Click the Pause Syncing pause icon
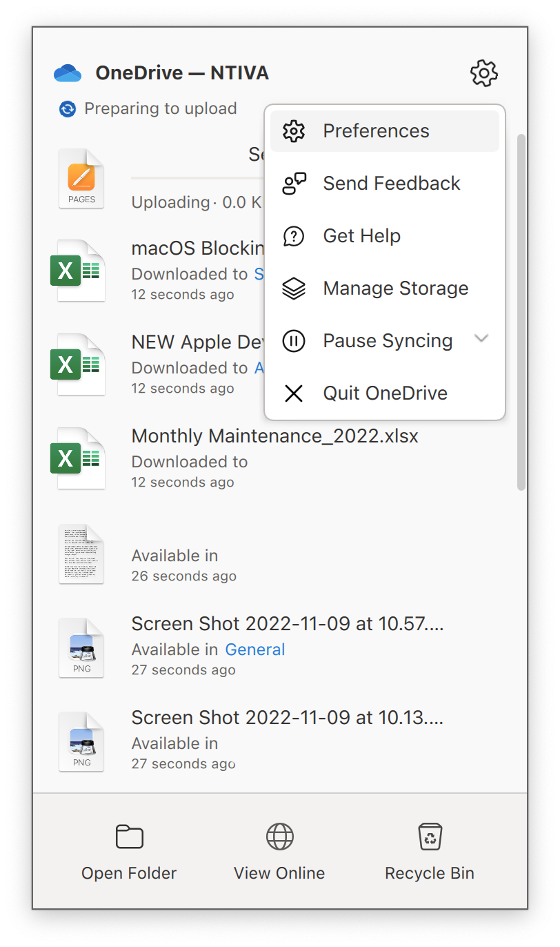Viewport: 560px width, 947px height. click(x=294, y=341)
